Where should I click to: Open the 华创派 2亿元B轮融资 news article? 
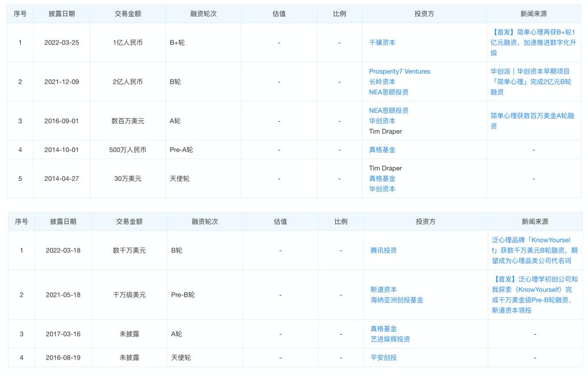pyautogui.click(x=531, y=81)
